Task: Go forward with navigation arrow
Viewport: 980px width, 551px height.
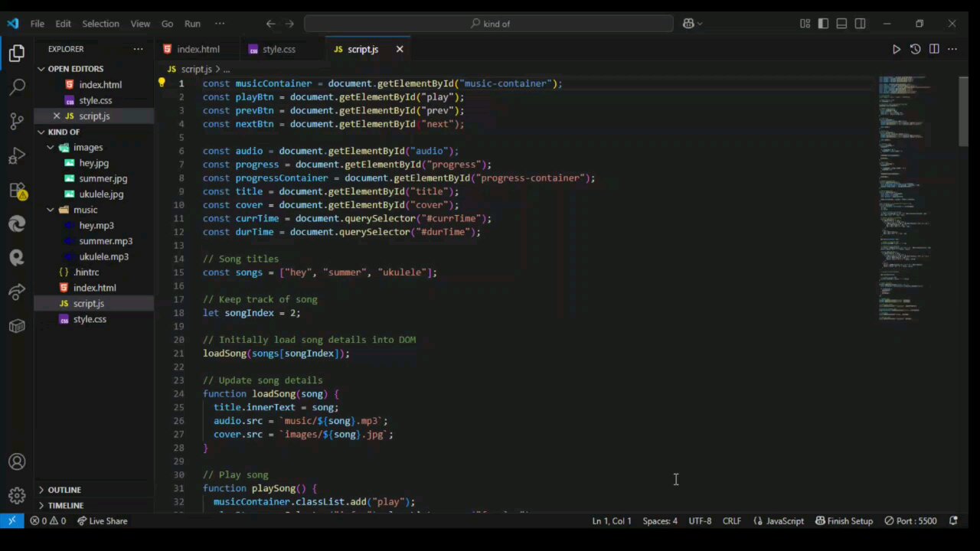Action: coord(289,24)
